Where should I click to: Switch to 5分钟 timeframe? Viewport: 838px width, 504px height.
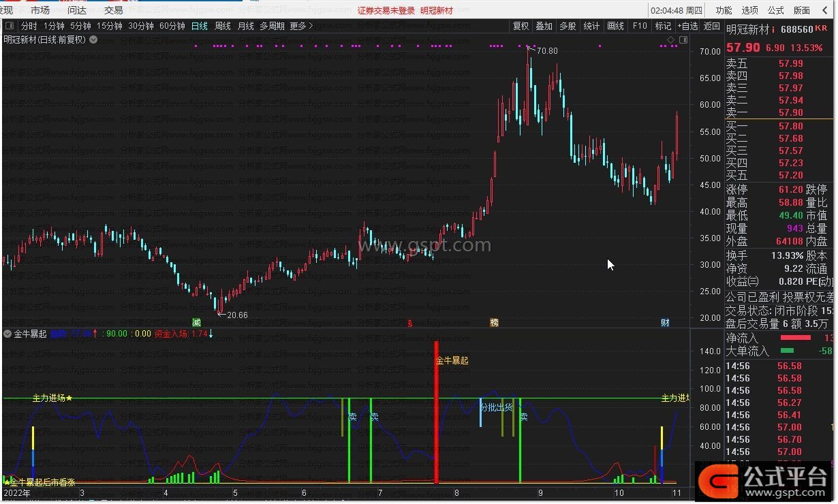click(81, 26)
